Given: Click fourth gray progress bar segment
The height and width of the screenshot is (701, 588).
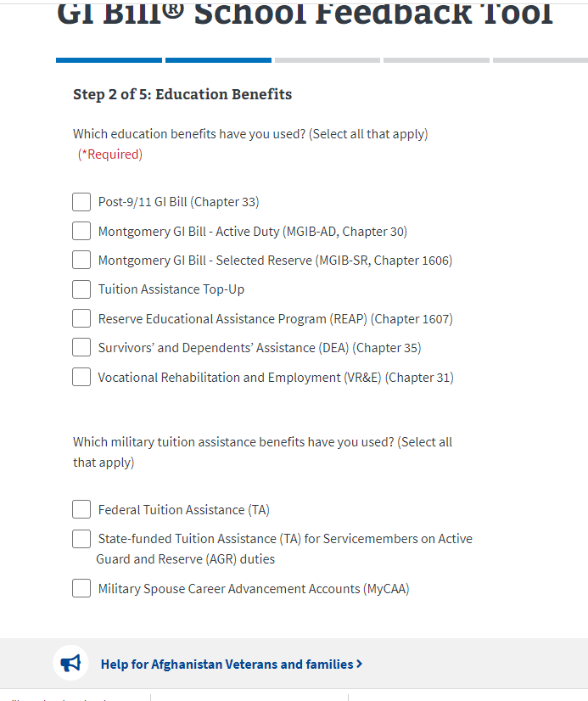Looking at the screenshot, I should (436, 60).
